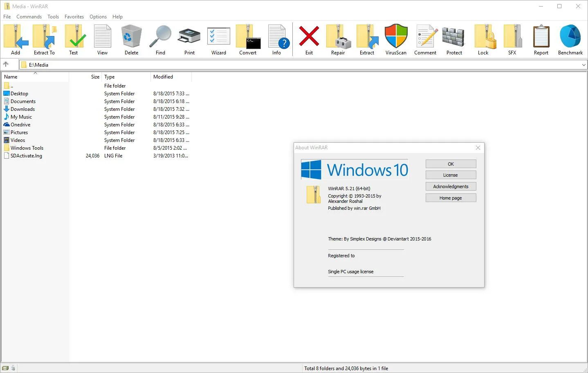Start the VirusScan shield tool
Image resolution: width=588 pixels, height=373 pixels.
pyautogui.click(x=396, y=40)
